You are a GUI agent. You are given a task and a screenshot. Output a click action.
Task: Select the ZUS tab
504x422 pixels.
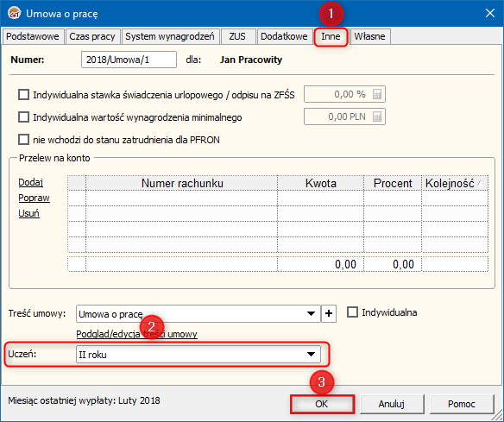(x=237, y=36)
